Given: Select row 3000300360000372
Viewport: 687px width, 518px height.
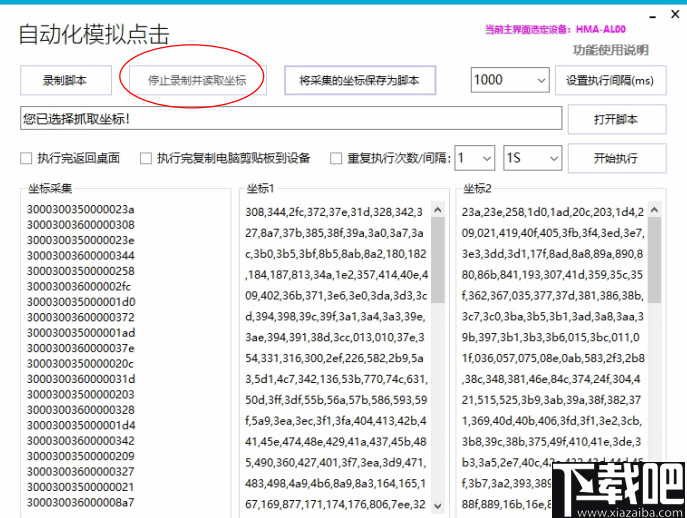Looking at the screenshot, I should point(81,317).
